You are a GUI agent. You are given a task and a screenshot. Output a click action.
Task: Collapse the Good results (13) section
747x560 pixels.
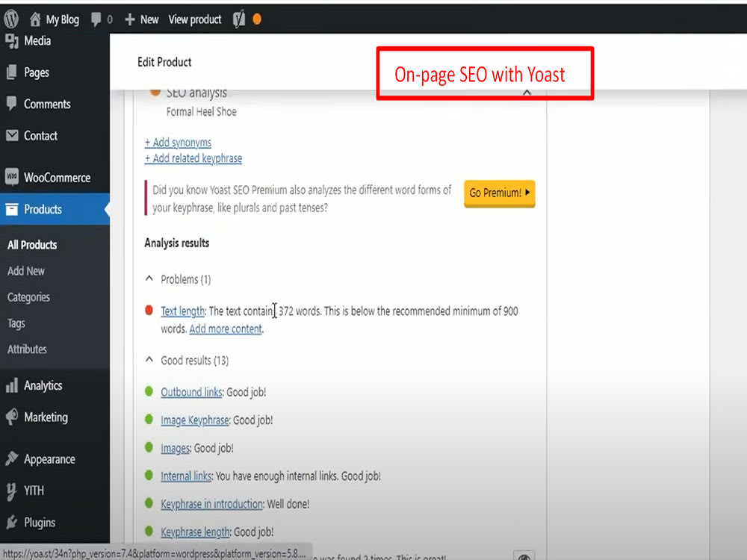click(149, 360)
